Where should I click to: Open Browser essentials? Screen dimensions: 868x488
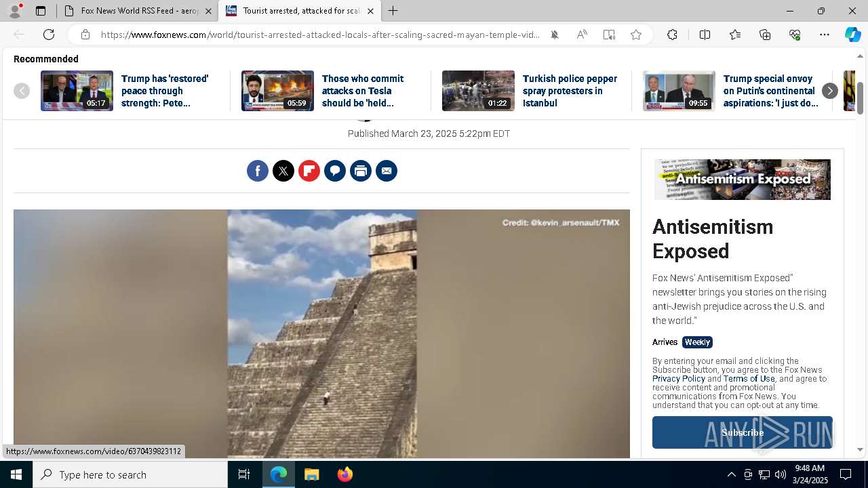pos(795,35)
